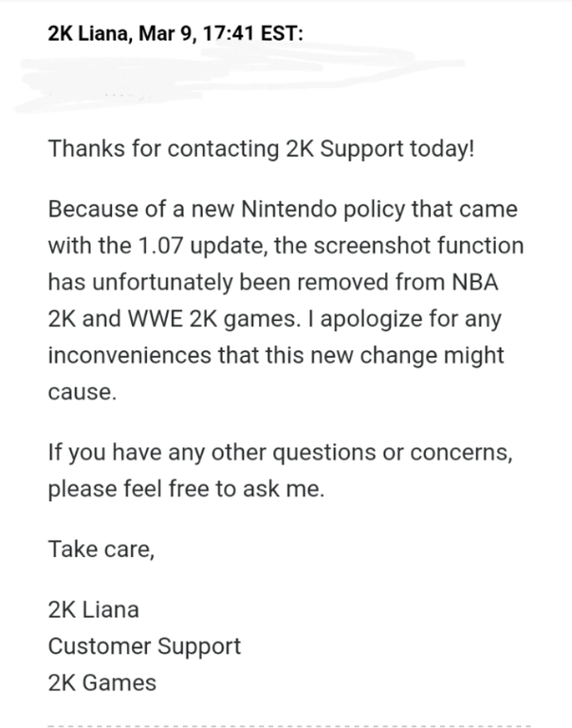Click the 'Take care,' closing line

coord(101,549)
